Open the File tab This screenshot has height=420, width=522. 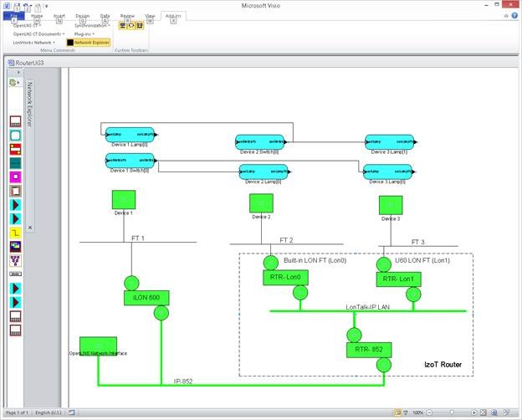pos(13,16)
